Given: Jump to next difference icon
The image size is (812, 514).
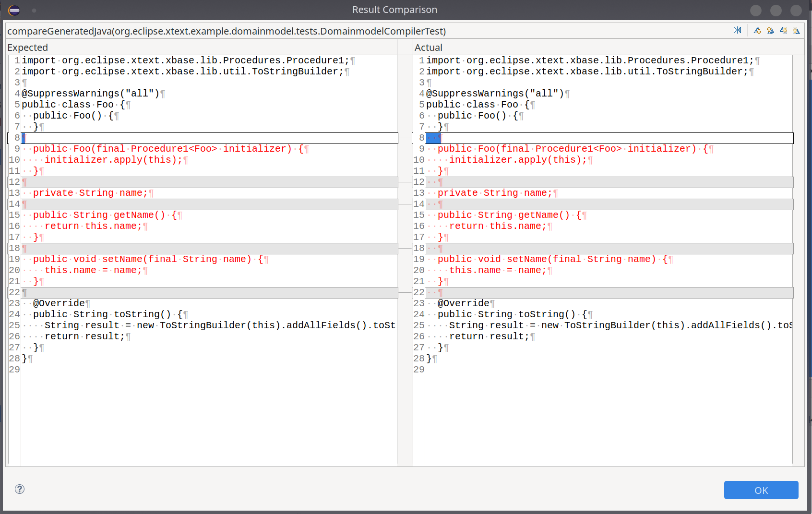Looking at the screenshot, I should click(757, 30).
